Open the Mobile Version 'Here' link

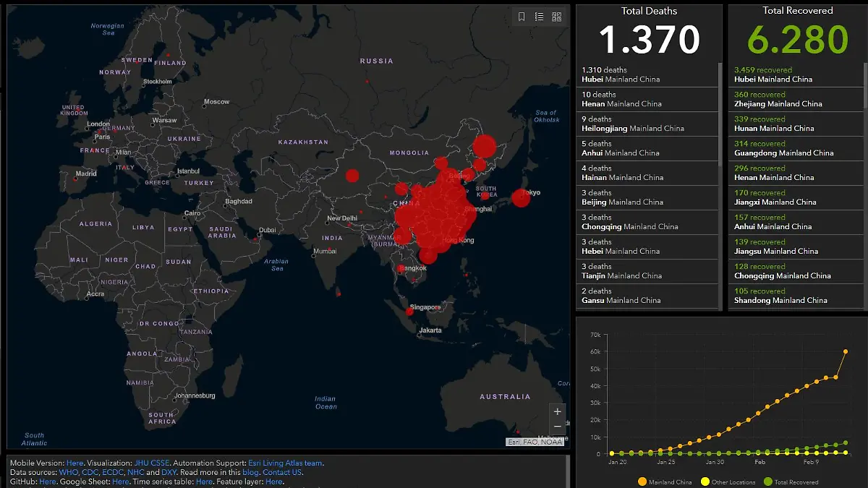(x=75, y=463)
